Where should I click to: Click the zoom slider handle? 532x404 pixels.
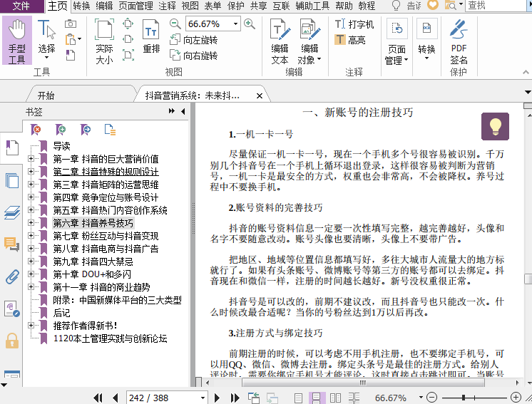(x=464, y=397)
